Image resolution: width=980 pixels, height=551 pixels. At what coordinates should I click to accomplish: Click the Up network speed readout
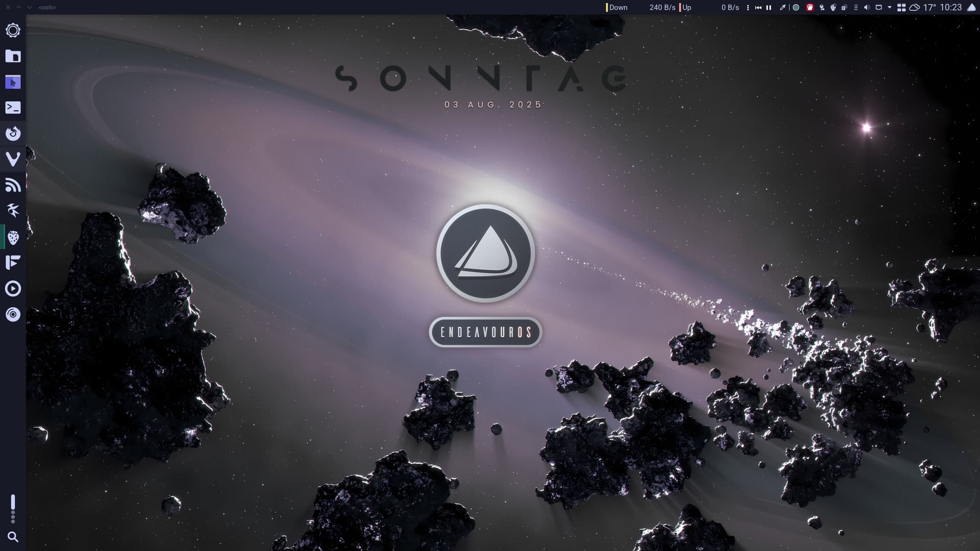pos(709,8)
